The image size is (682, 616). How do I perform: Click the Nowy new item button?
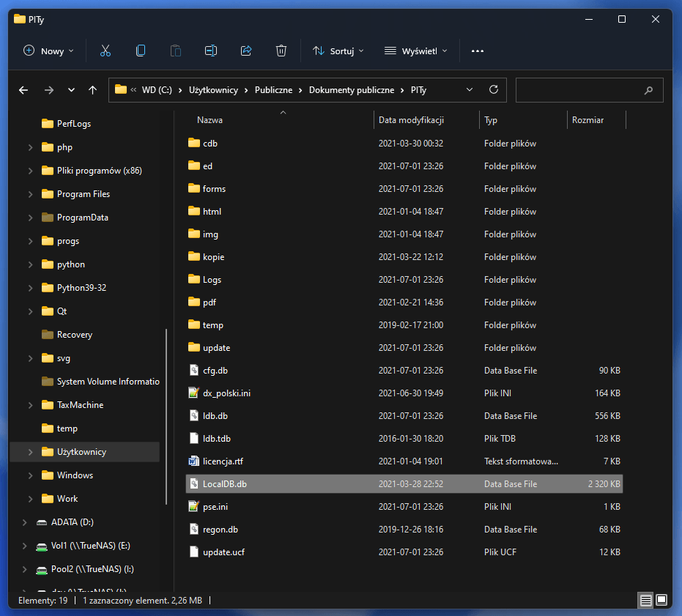click(48, 51)
